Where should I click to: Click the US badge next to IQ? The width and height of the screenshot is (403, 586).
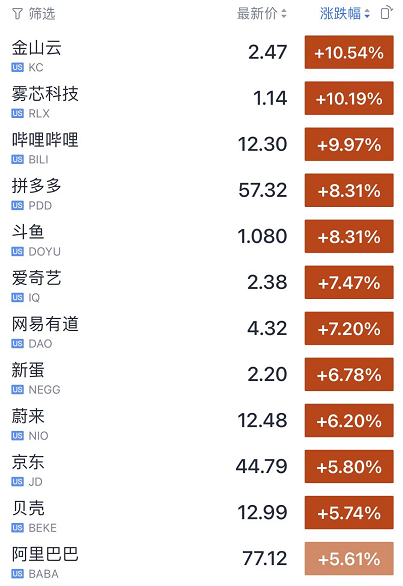tap(17, 297)
